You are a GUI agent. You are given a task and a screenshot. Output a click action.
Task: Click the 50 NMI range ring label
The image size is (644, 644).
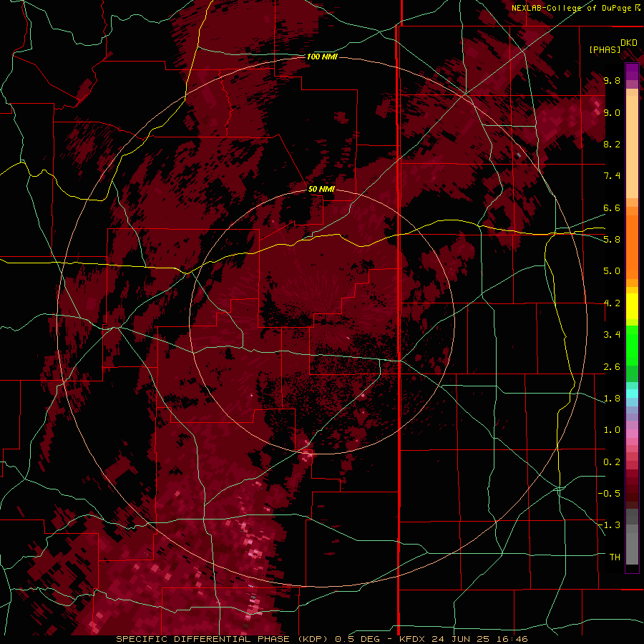pos(321,190)
